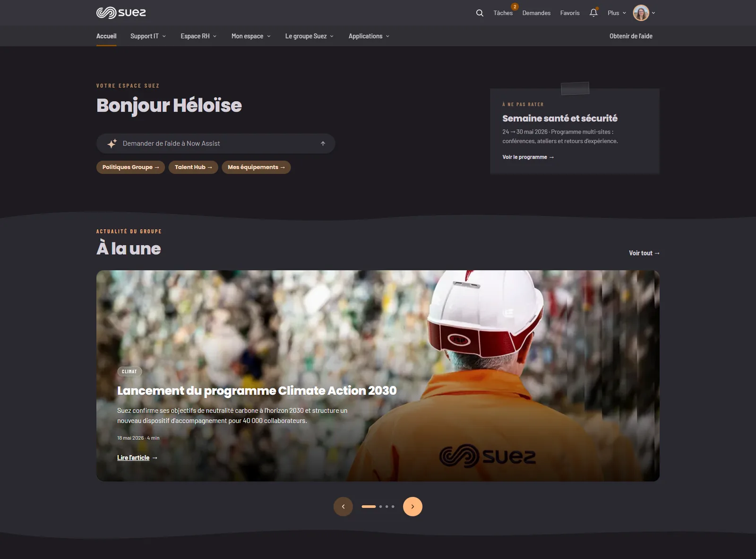This screenshot has height=559, width=756.
Task: Select the last carousel dot
Action: (393, 507)
